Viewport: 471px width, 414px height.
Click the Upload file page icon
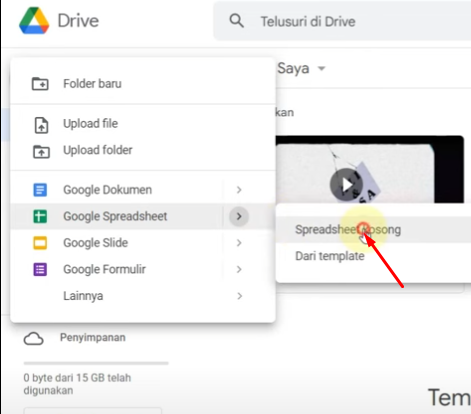[41, 125]
